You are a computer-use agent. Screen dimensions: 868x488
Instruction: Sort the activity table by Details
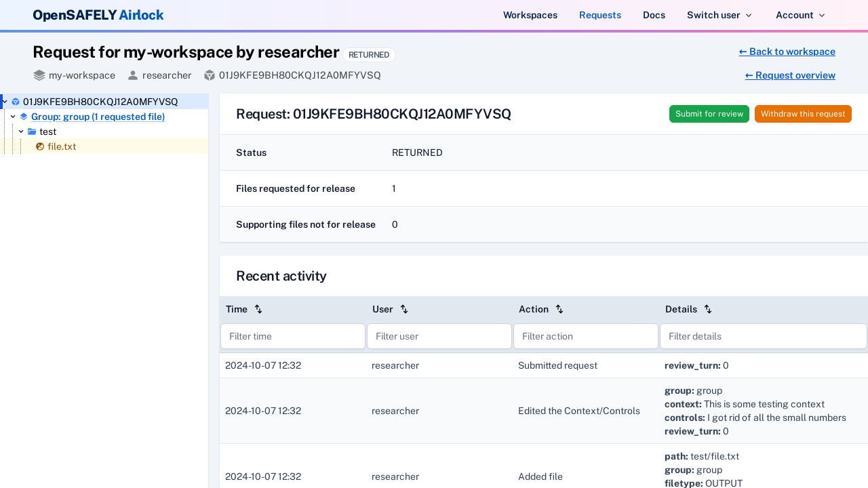[708, 309]
